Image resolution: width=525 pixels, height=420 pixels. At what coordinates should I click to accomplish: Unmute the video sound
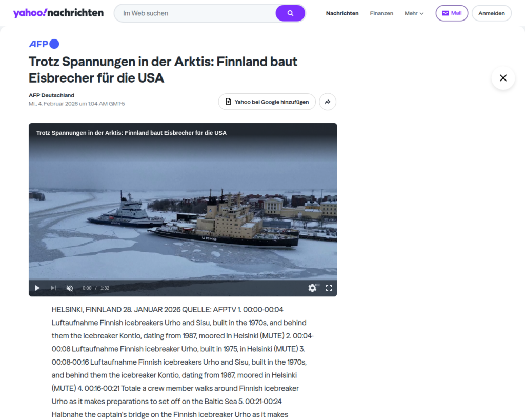click(70, 288)
